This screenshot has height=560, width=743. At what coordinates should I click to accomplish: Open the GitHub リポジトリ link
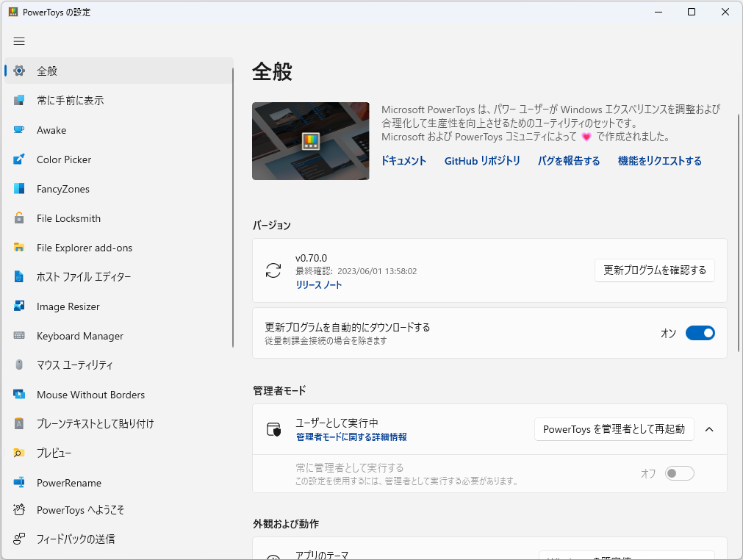[482, 160]
